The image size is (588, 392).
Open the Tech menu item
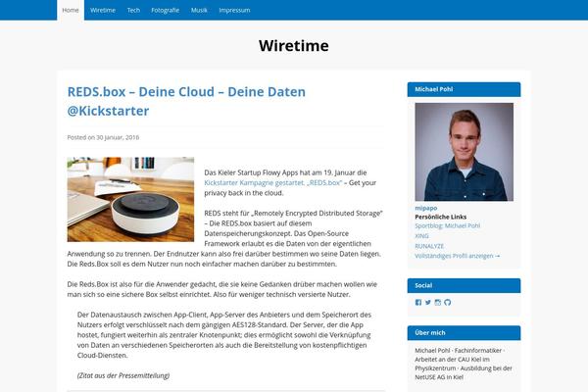[133, 10]
